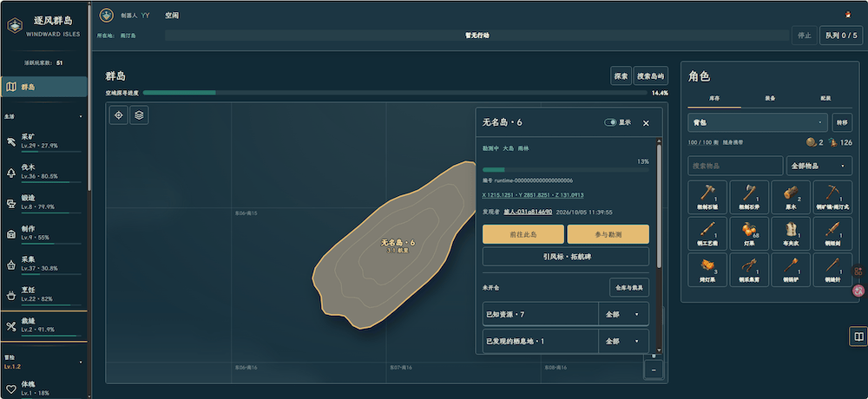Switch to the 库存 inventory tab
The image size is (868, 399).
pos(714,99)
